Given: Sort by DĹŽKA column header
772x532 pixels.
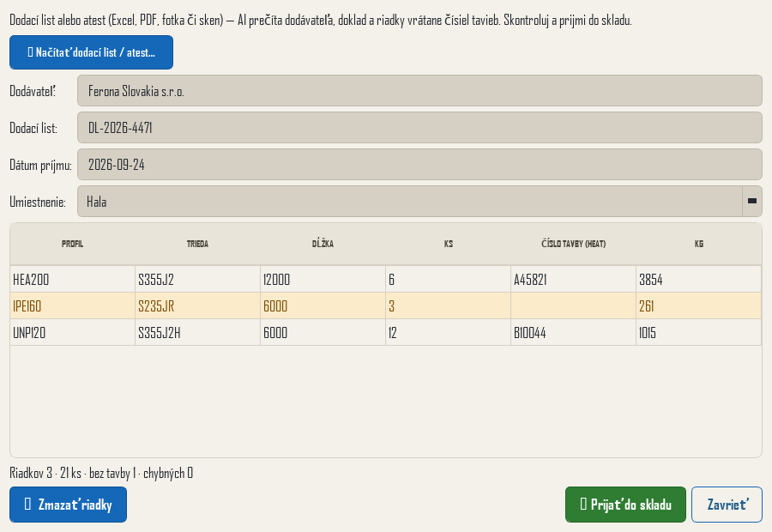Looking at the screenshot, I should click(323, 244).
